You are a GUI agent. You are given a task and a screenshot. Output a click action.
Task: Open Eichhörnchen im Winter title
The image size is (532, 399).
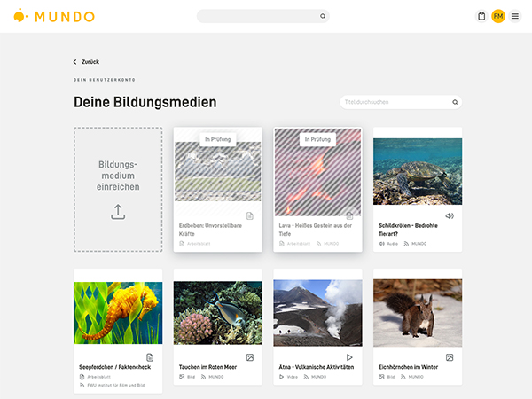[x=408, y=367]
